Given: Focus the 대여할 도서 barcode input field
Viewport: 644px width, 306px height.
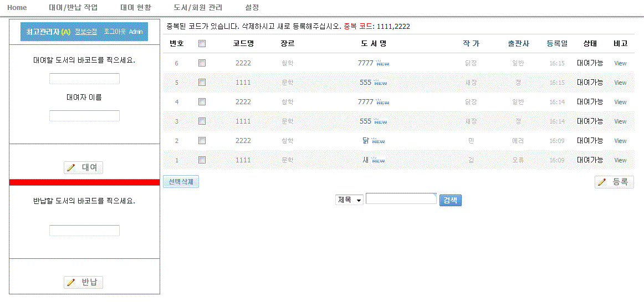Looking at the screenshot, I should coord(84,79).
